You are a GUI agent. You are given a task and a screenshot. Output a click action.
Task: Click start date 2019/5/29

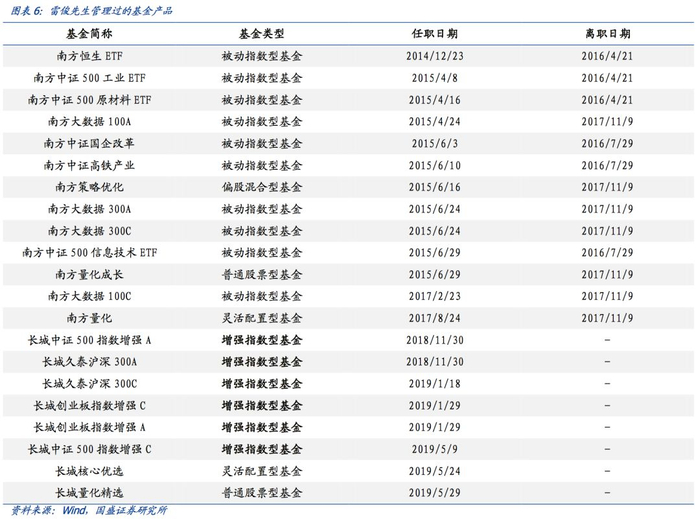(434, 493)
